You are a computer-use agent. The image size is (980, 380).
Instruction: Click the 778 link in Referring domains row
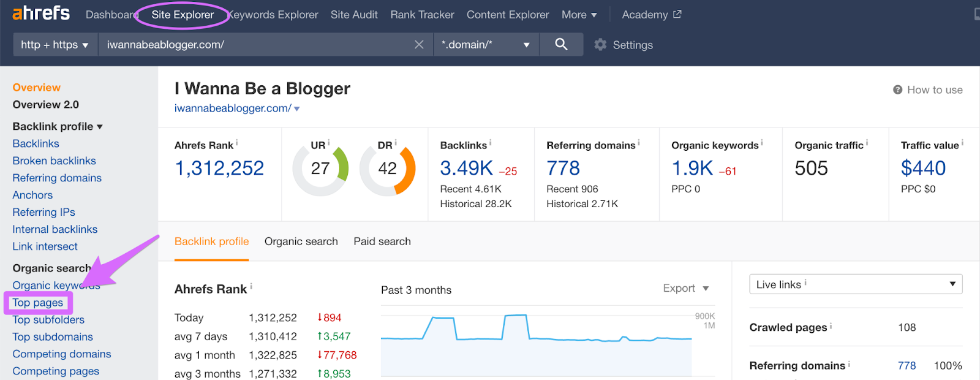click(x=907, y=366)
